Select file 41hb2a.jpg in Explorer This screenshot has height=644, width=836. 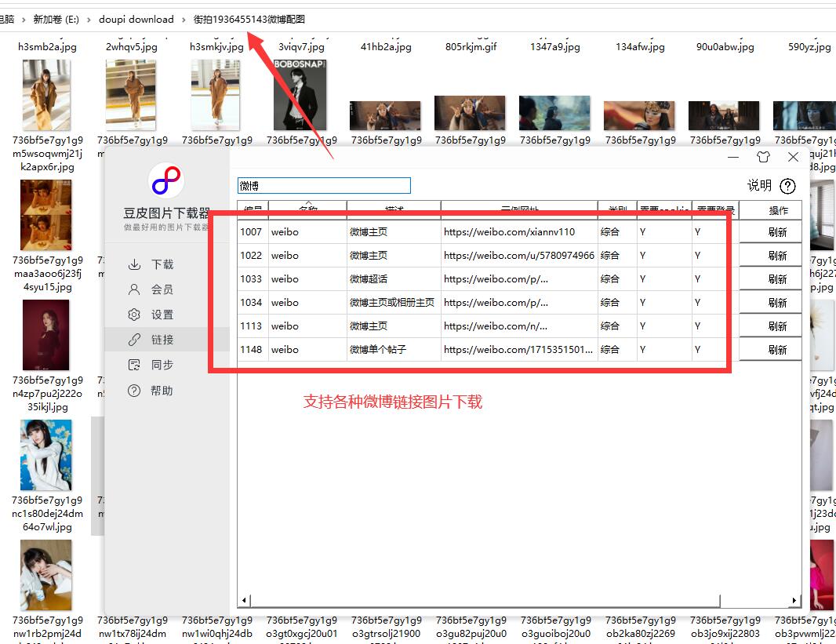pyautogui.click(x=386, y=46)
